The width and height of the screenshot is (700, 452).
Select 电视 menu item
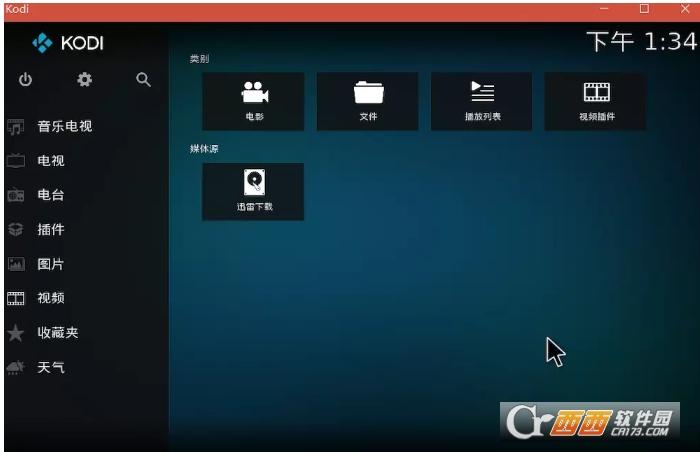[x=51, y=161]
